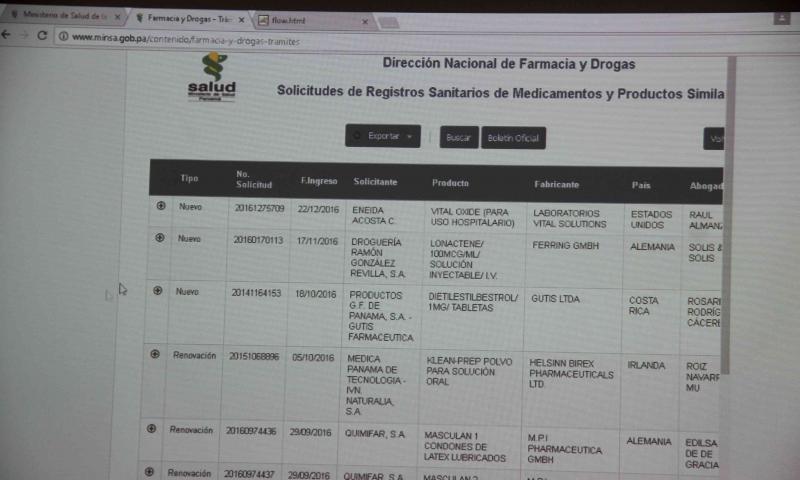Click the site info icon in address bar
800x480 pixels.
[63, 36]
